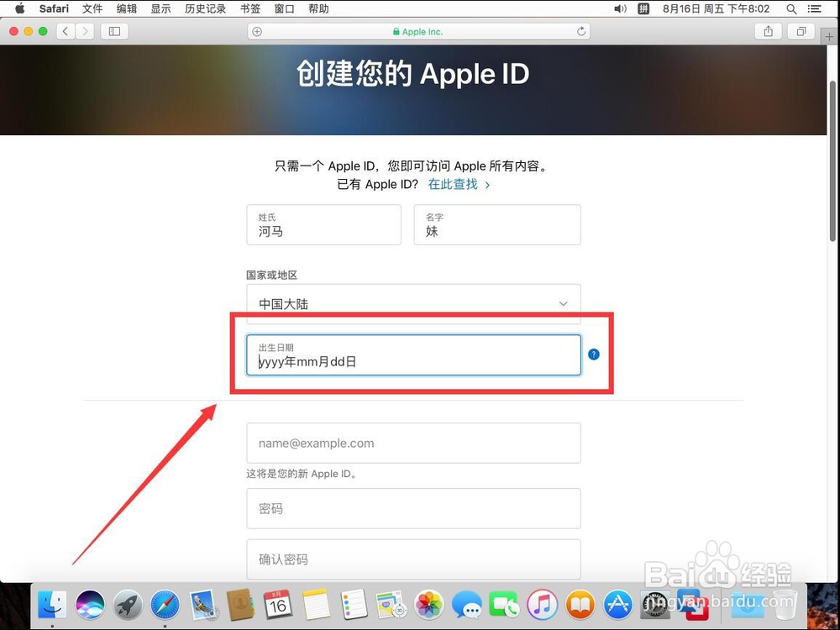The width and height of the screenshot is (840, 630).
Task: Click the plus icon in the address bar
Action: (x=257, y=32)
